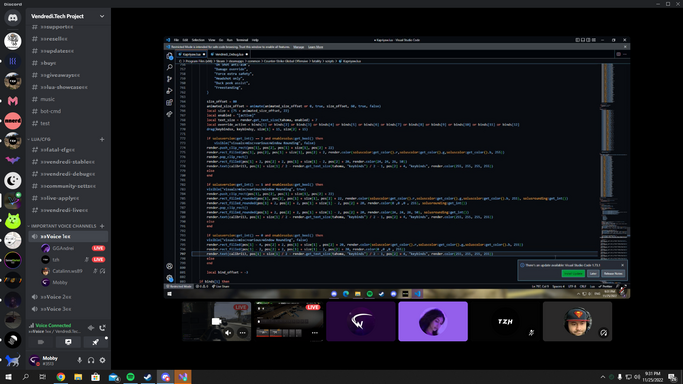683x384 pixels.
Task: Open User Settings gear
Action: coord(102,360)
